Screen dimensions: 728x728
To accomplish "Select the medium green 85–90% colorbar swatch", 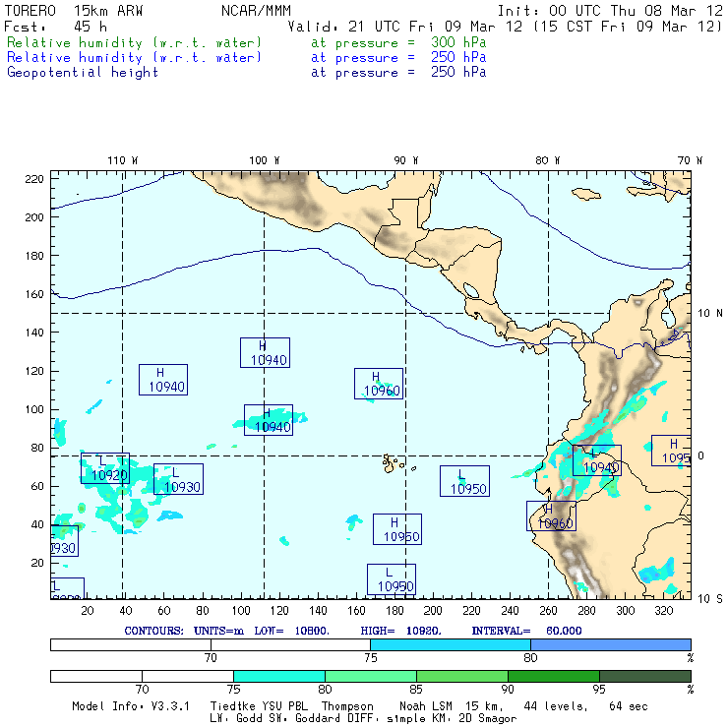I will coord(462,676).
